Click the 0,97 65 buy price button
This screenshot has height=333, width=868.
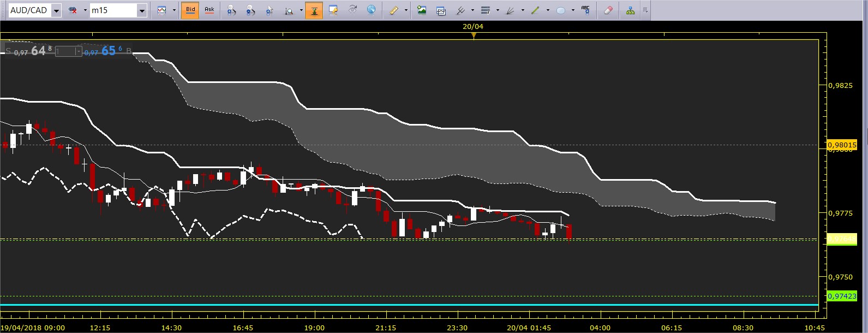107,51
